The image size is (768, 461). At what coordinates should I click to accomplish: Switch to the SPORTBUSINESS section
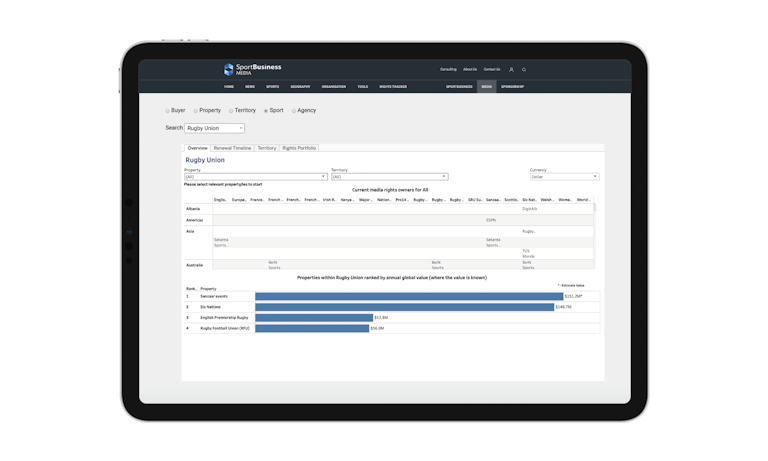459,87
